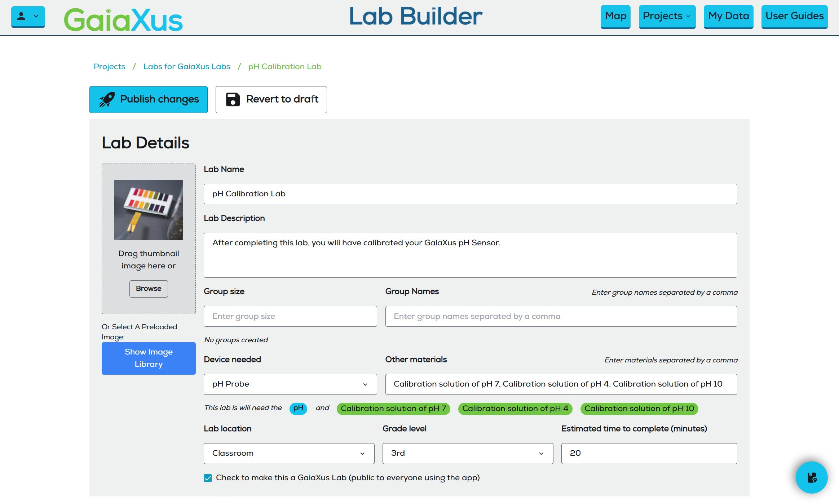This screenshot has width=839, height=504.
Task: Open the floating help widget icon
Action: pos(812,477)
